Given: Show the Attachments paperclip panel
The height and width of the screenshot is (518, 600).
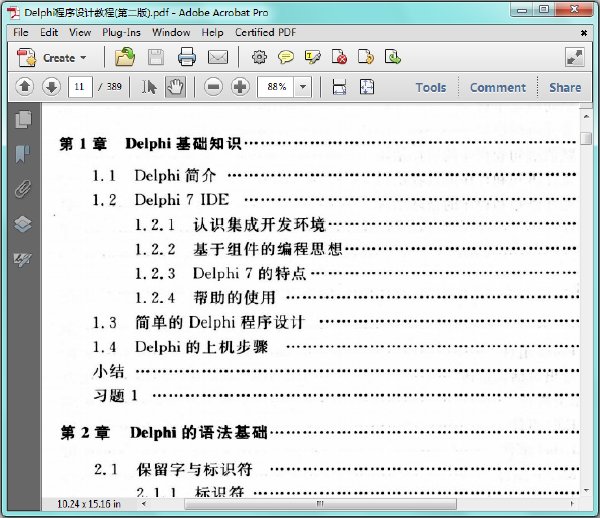Looking at the screenshot, I should click(23, 189).
